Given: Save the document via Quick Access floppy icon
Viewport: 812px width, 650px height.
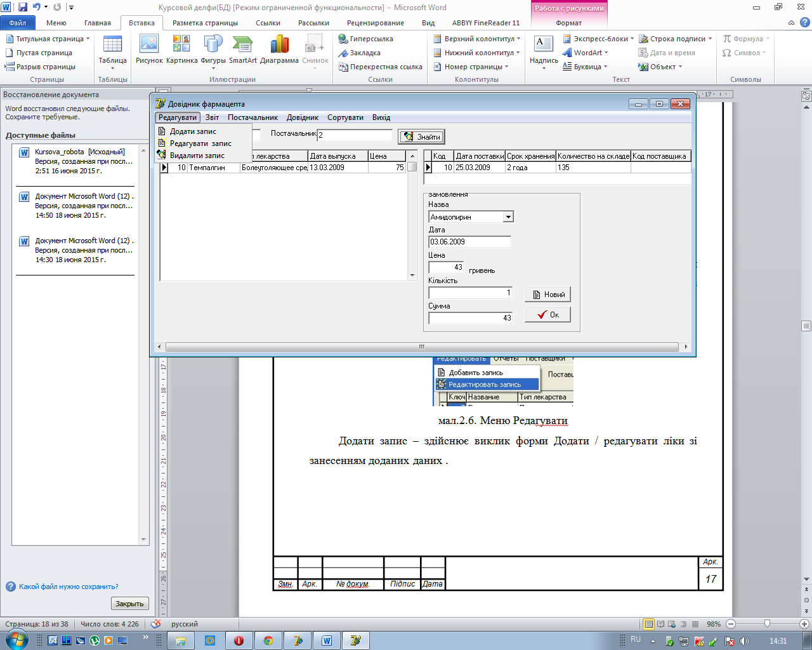Looking at the screenshot, I should [23, 7].
